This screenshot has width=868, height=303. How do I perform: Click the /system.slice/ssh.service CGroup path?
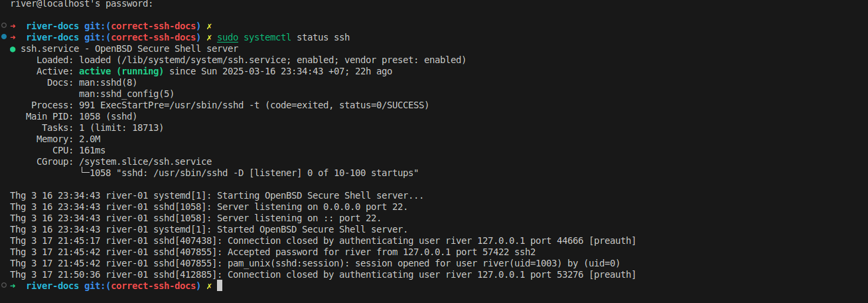145,161
